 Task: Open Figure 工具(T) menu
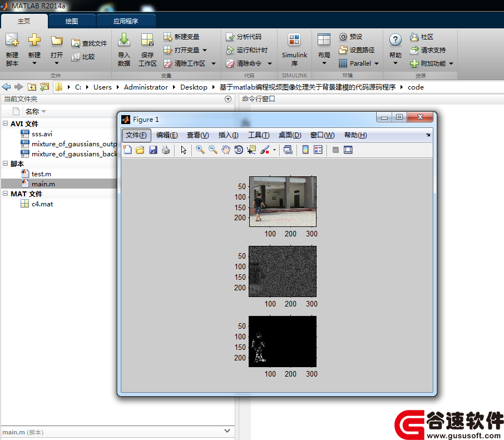[259, 135]
